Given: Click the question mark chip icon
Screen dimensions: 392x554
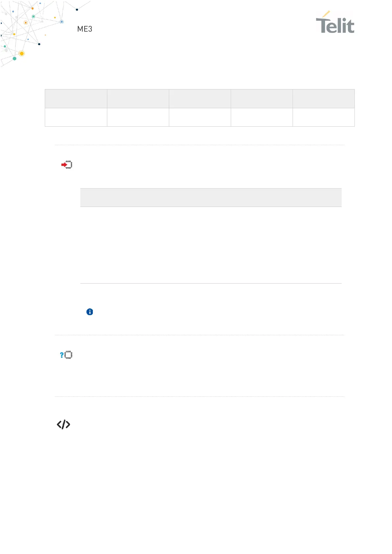Looking at the screenshot, I should coord(66,355).
